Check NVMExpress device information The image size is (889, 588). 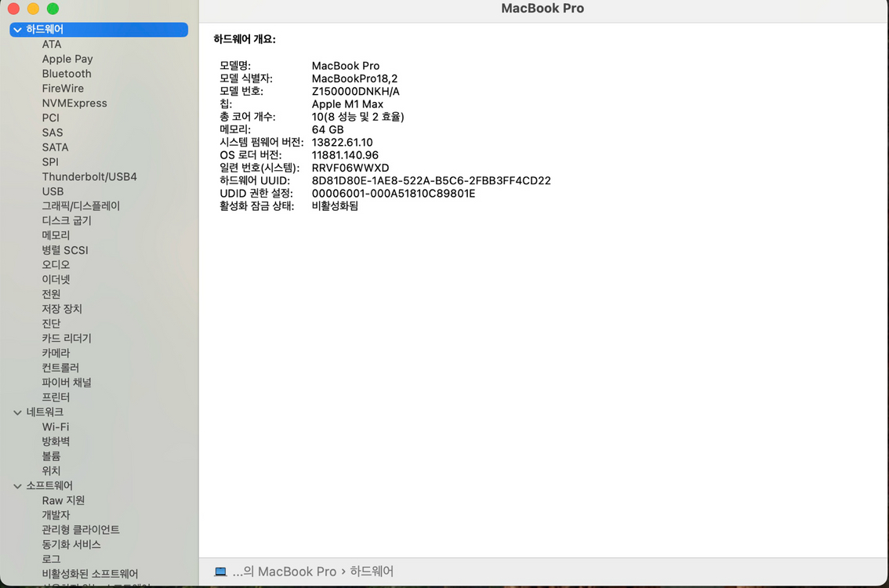click(74, 103)
